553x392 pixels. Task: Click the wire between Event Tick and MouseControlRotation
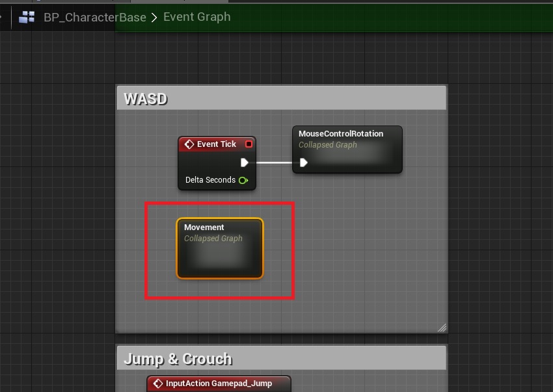(273, 163)
